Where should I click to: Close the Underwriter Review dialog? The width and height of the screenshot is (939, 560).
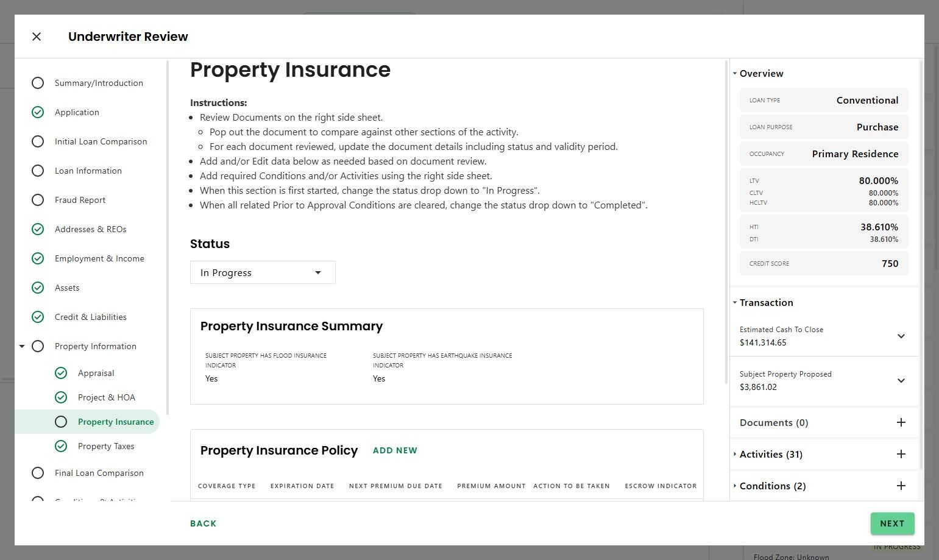[x=37, y=37]
